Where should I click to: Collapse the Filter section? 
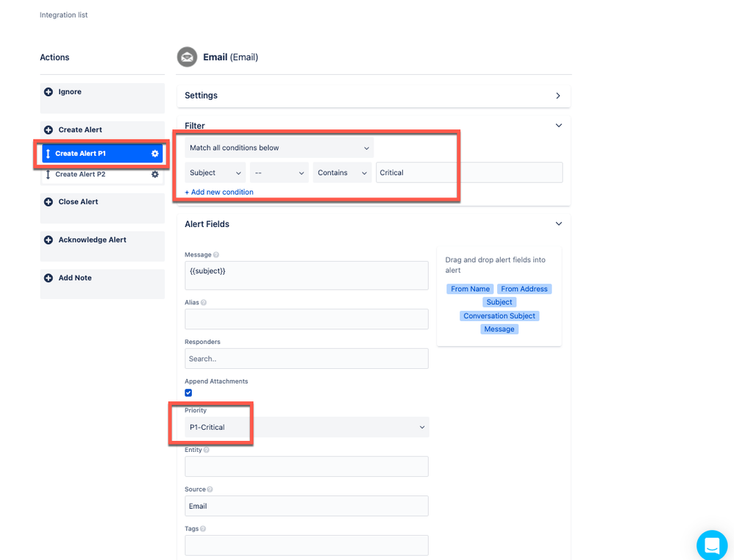[x=558, y=126]
